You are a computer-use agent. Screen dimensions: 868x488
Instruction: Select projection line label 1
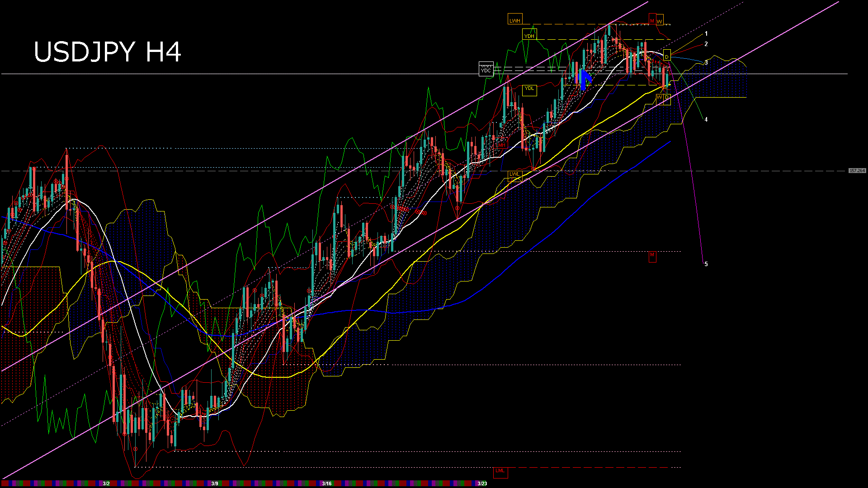pyautogui.click(x=706, y=34)
